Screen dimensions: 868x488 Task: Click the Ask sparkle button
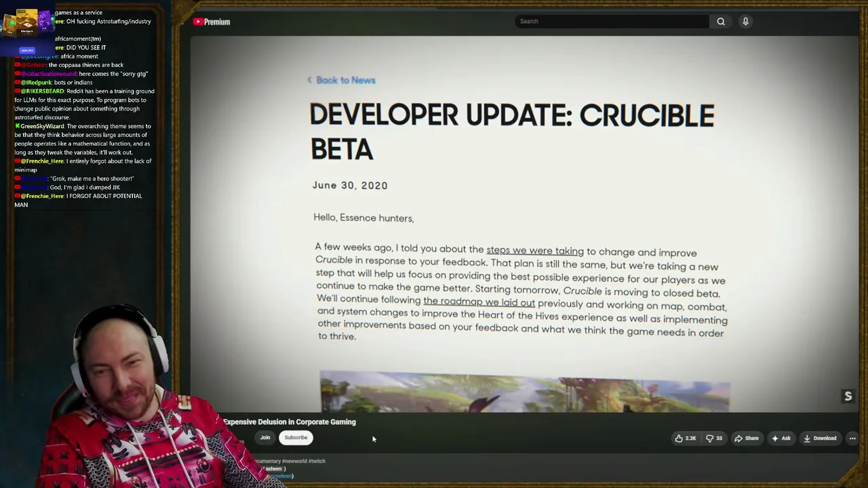pos(781,439)
